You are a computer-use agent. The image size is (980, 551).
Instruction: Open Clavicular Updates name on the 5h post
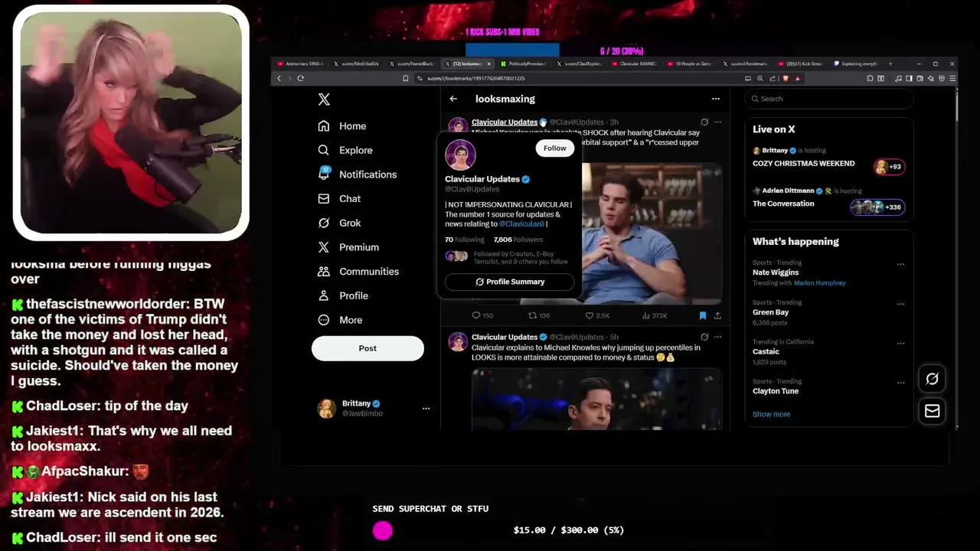[x=505, y=337]
